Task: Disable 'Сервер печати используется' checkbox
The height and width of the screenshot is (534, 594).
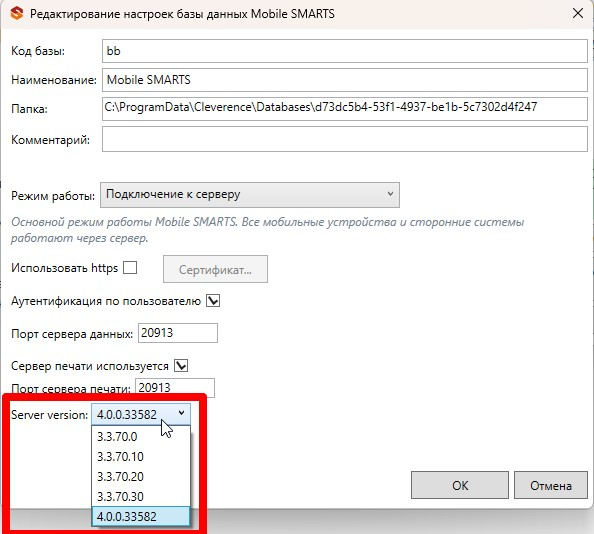Action: coord(181,366)
